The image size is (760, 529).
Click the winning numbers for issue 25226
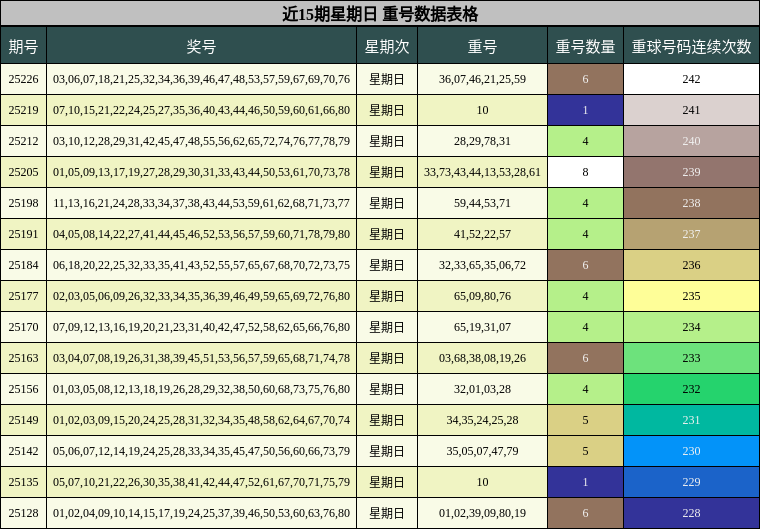click(x=202, y=79)
